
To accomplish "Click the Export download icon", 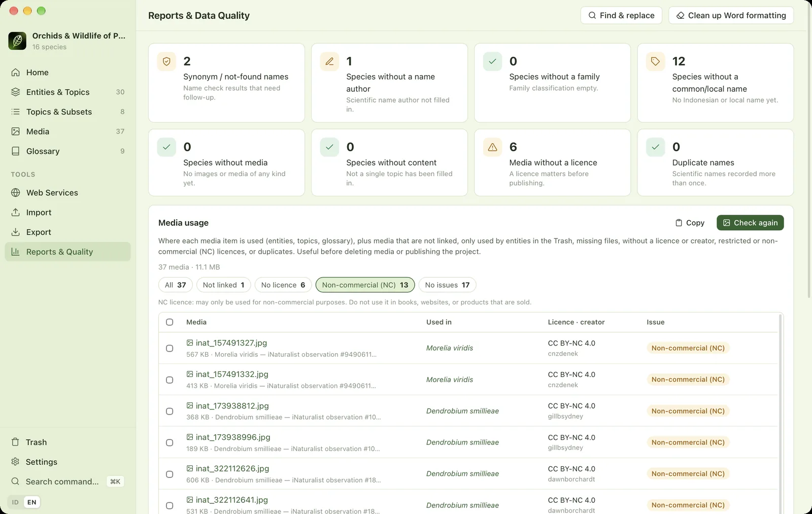I will 16,232.
